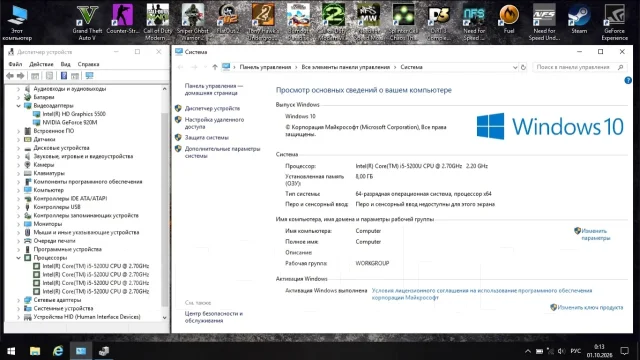Open the Grand Theft Auto V desktop shortcut

coord(87,22)
